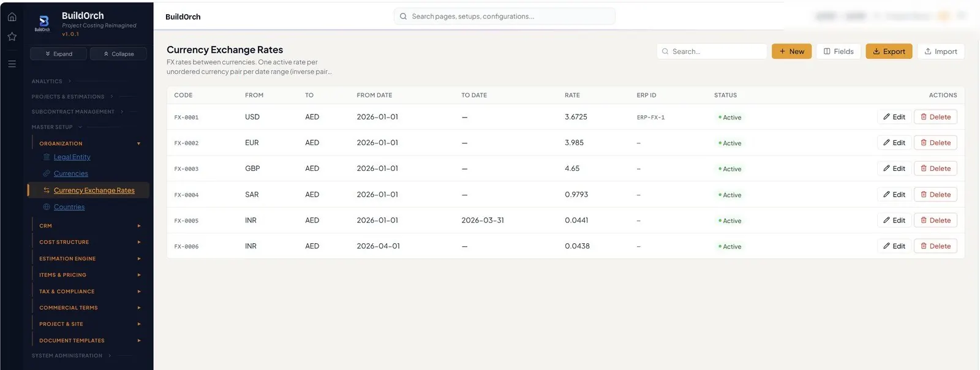Open the Legal Entity page
Viewport: 980px width, 370px height.
click(72, 157)
